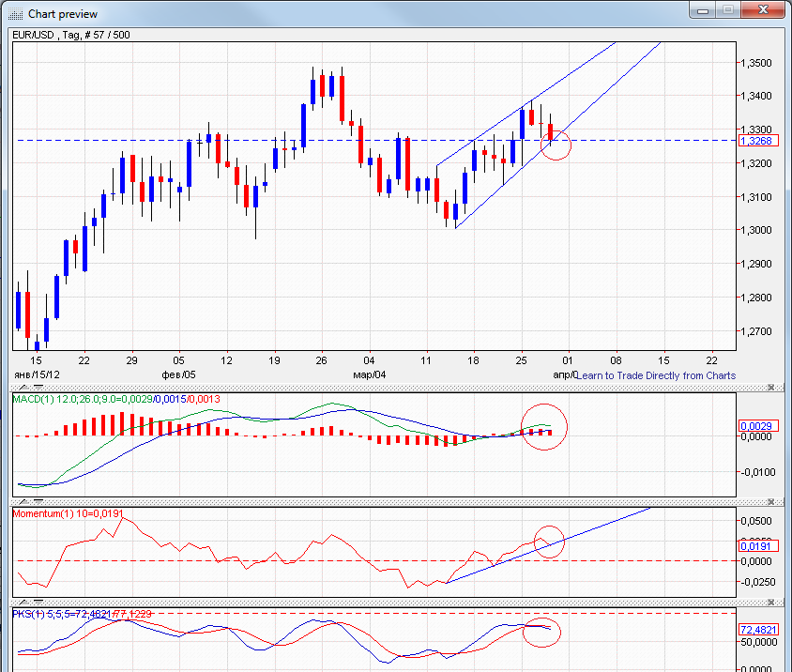Click the down arrow above the PKS panel
Screen dimensions: 792x672
pyautogui.click(x=38, y=603)
